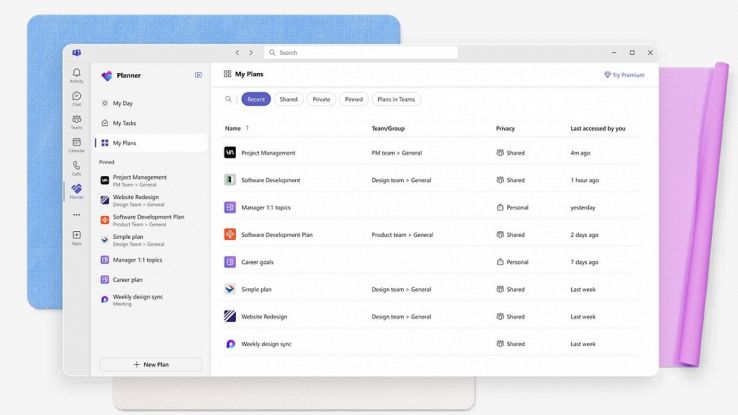Click the top Search field
738x415 pixels.
coord(361,53)
